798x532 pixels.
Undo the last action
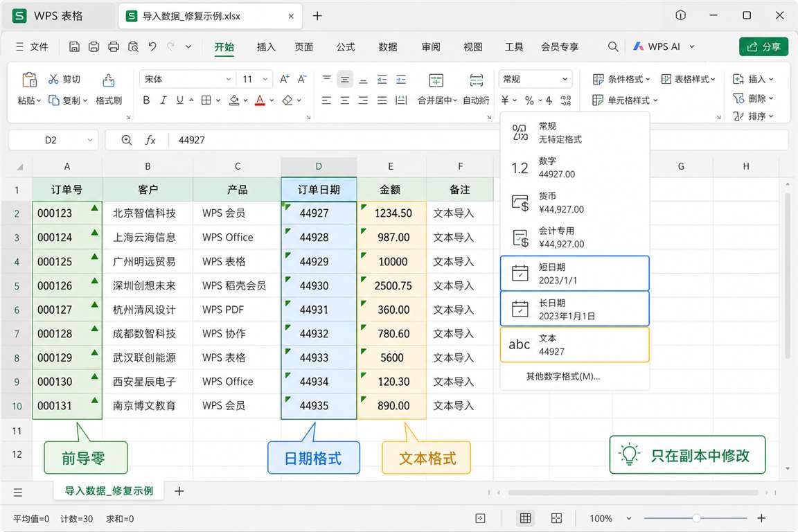click(152, 47)
